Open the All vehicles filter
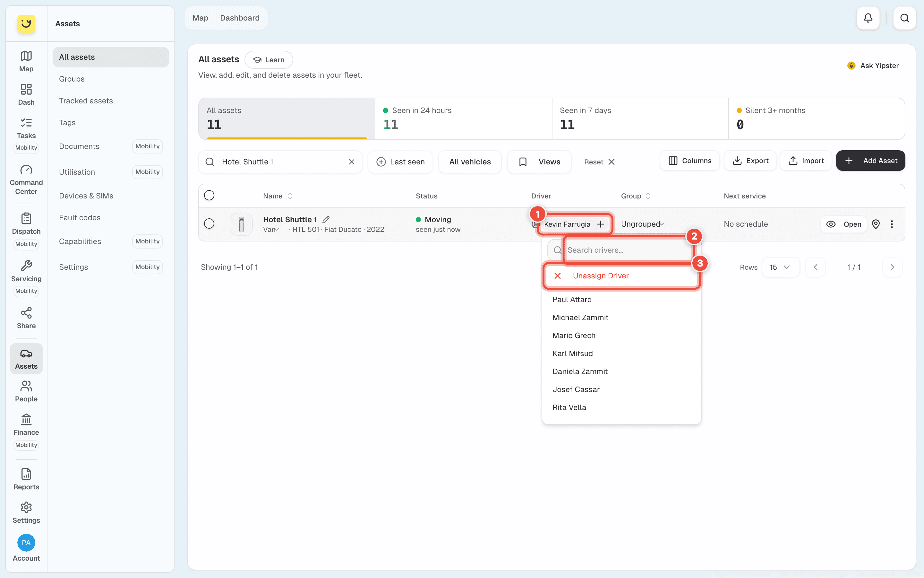This screenshot has height=578, width=924. [x=470, y=162]
